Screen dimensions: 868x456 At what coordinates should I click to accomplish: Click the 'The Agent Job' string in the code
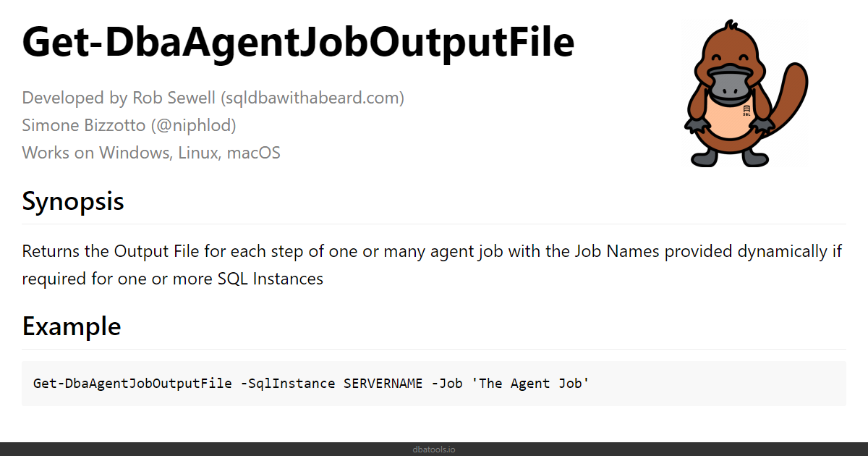click(x=530, y=384)
